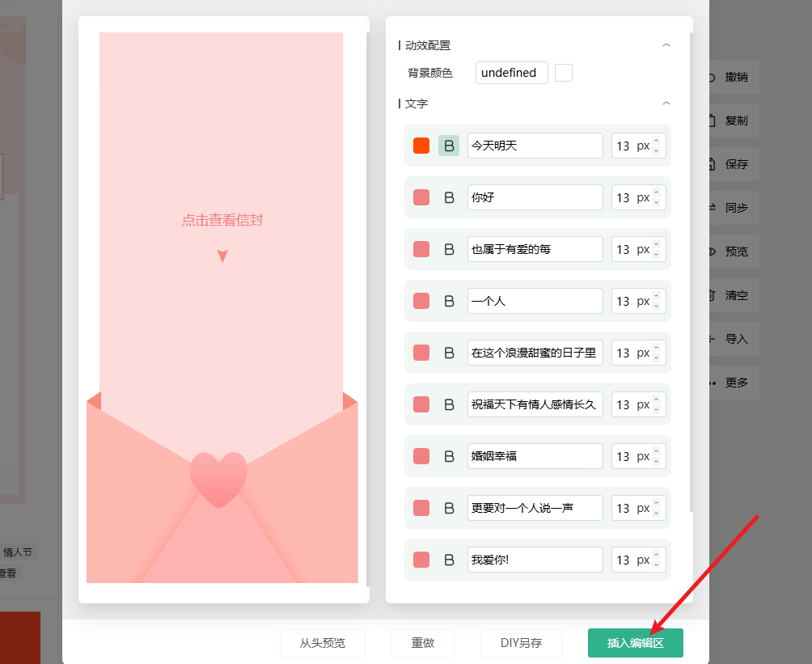Click the more (更多) dots icon

click(x=713, y=383)
